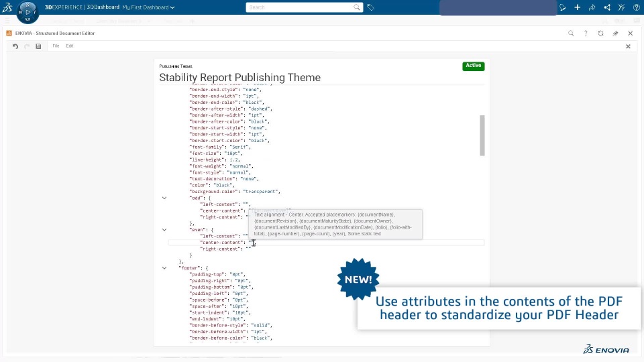The image size is (644, 362).
Task: Open the 3DEXPERIENCE compass
Action: (x=28, y=12)
